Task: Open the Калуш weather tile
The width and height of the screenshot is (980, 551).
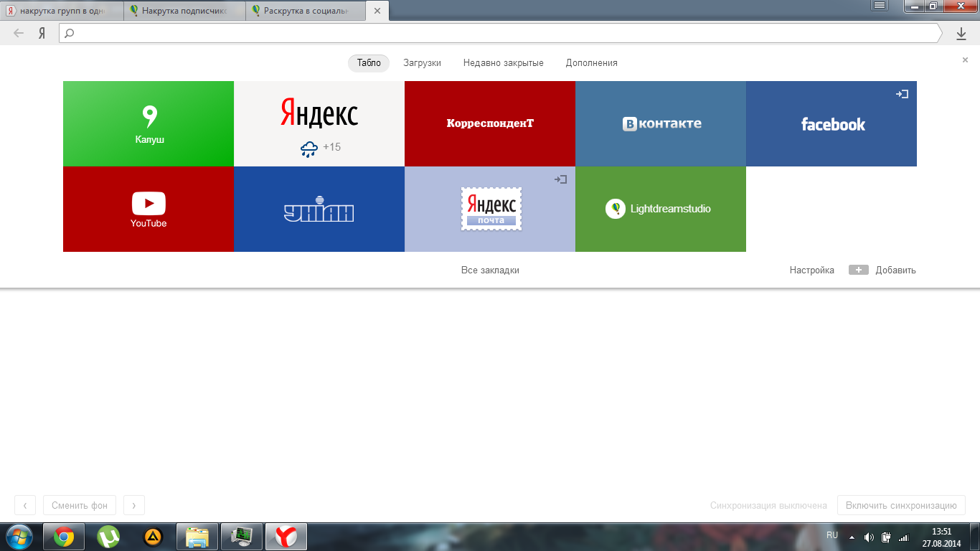Action: [x=149, y=123]
